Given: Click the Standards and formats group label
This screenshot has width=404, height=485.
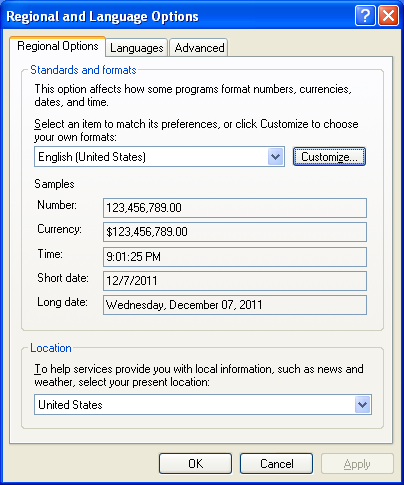Looking at the screenshot, I should click(x=83, y=70).
